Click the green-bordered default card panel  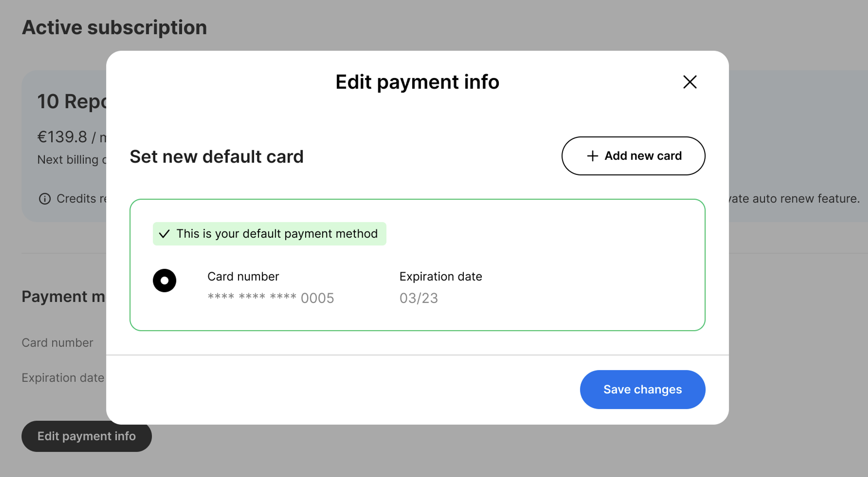coord(417,265)
